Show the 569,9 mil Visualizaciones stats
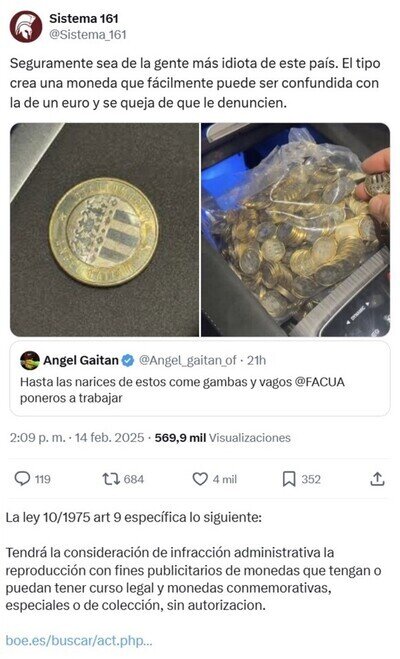Image resolution: width=400 pixels, height=659 pixels. [223, 438]
